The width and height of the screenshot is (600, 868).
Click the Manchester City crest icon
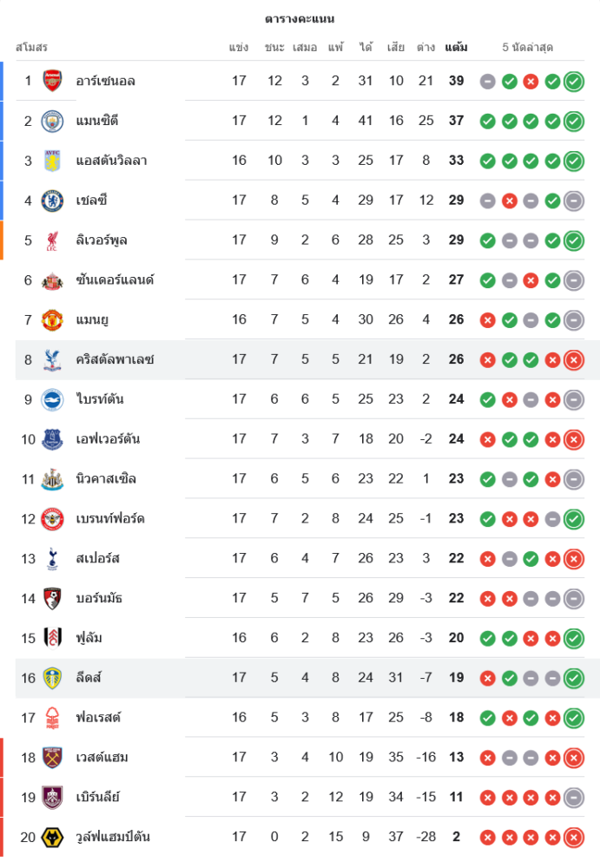click(x=52, y=121)
